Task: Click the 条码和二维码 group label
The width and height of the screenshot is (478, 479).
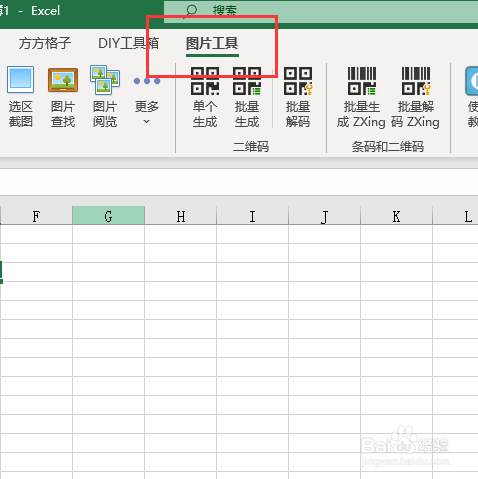Action: coord(388,146)
